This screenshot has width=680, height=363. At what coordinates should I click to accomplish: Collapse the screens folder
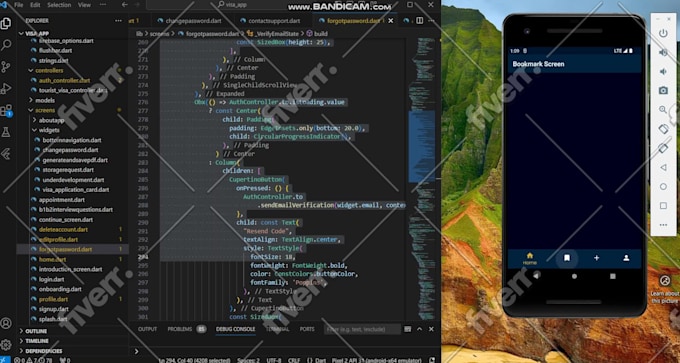pyautogui.click(x=45, y=110)
